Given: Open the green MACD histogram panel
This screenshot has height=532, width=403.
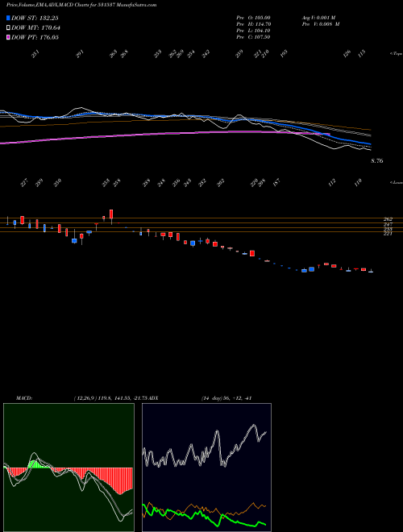Looking at the screenshot, I should pos(69,468).
